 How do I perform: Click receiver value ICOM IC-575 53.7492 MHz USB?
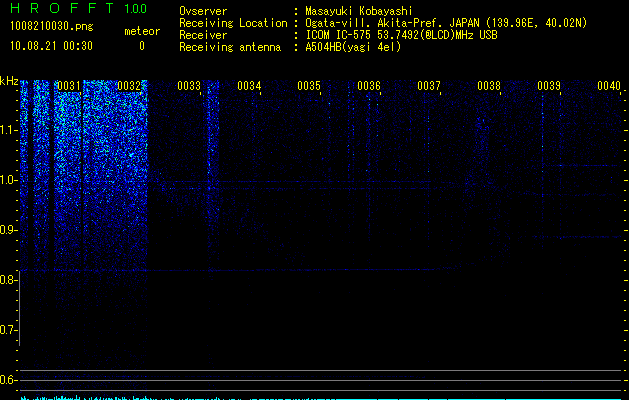401,35
